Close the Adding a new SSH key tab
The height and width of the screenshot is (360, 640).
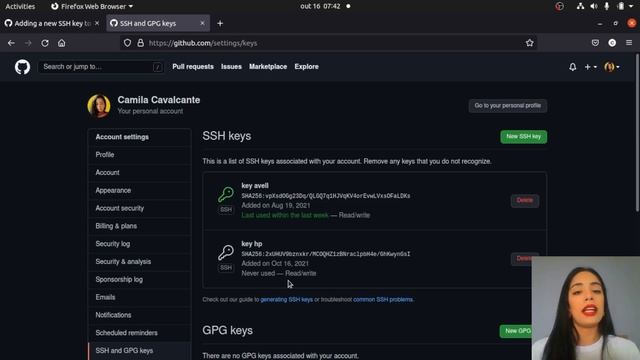(x=97, y=23)
